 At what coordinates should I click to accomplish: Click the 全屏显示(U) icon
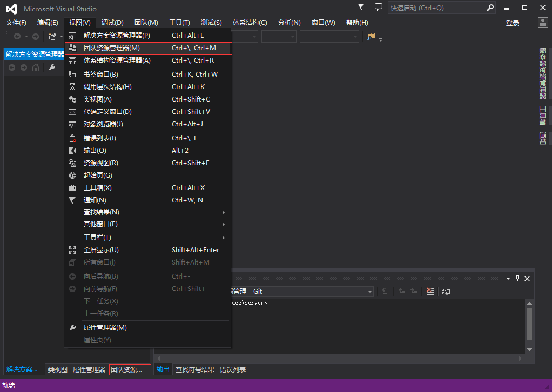click(72, 250)
